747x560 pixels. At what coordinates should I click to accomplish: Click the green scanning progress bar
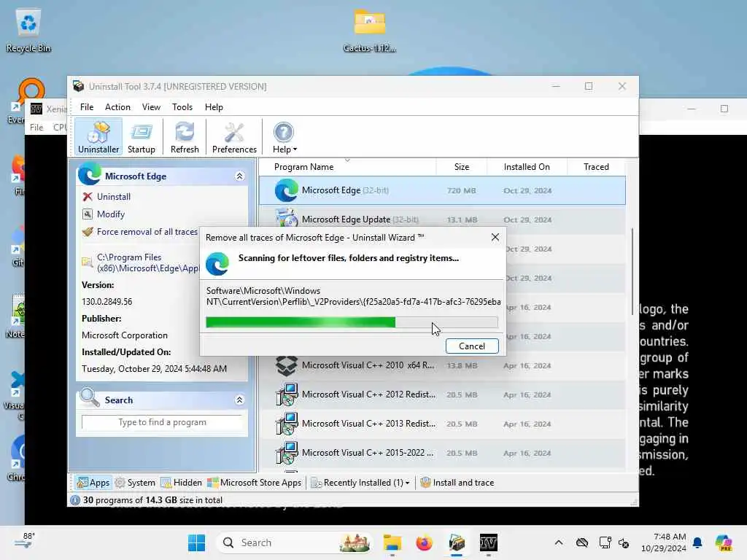coord(352,322)
